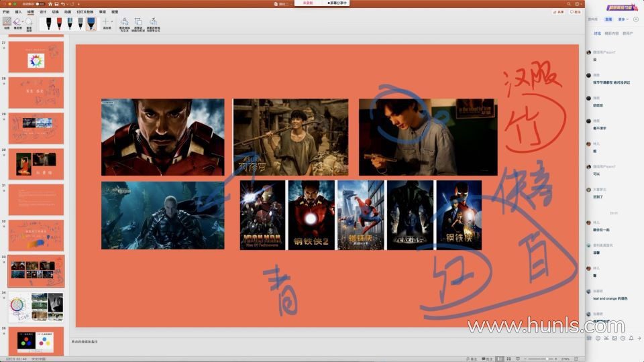Open the 开始 (Home) ribbon tab

(x=6, y=12)
